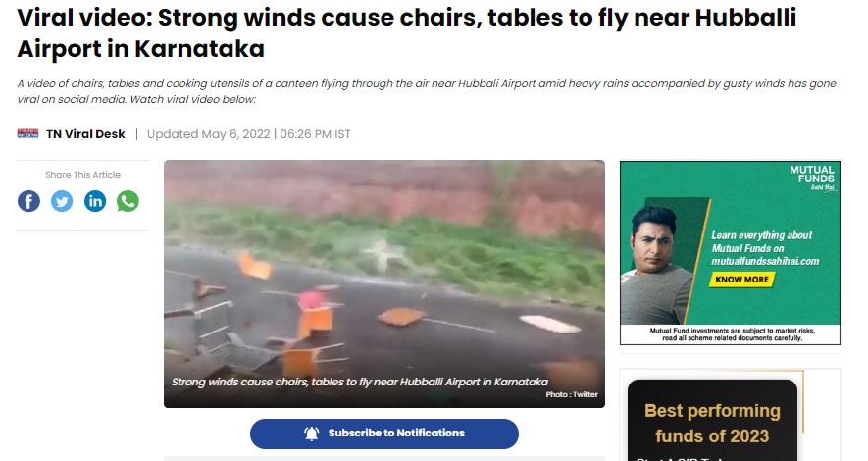Share article via LinkedIn icon

click(x=95, y=201)
